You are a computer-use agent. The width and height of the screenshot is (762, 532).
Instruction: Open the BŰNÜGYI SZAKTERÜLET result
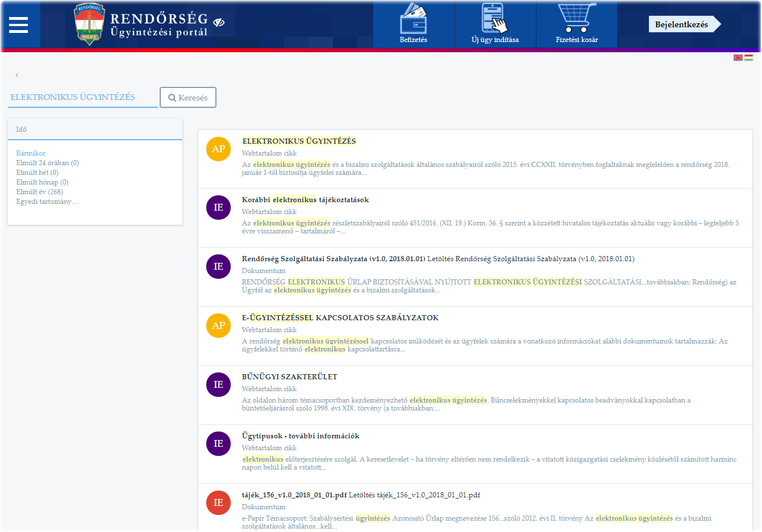point(290,377)
